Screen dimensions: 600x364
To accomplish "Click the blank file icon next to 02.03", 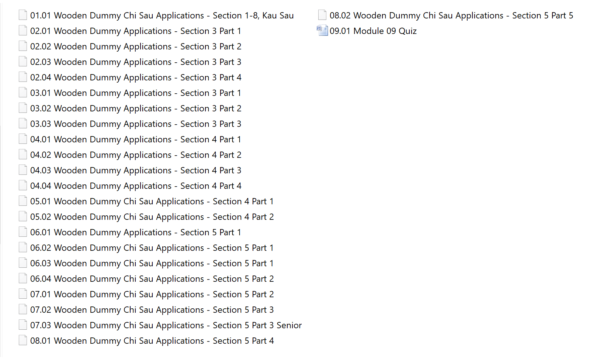I will [23, 62].
